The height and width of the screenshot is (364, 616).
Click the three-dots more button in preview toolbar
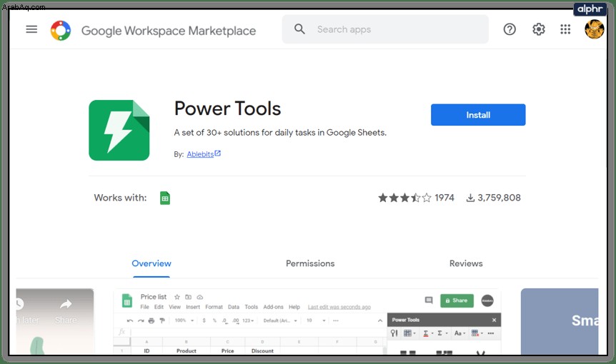tap(335, 320)
